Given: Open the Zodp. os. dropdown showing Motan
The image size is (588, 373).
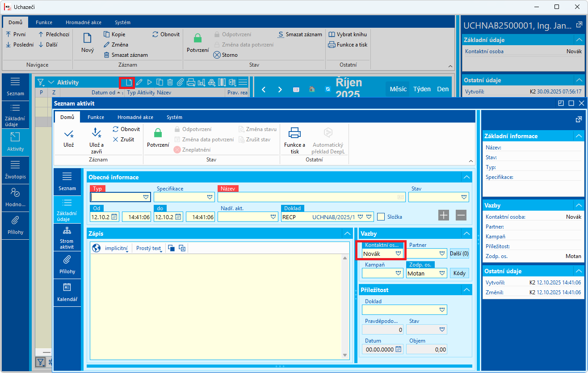Looking at the screenshot, I should click(442, 273).
